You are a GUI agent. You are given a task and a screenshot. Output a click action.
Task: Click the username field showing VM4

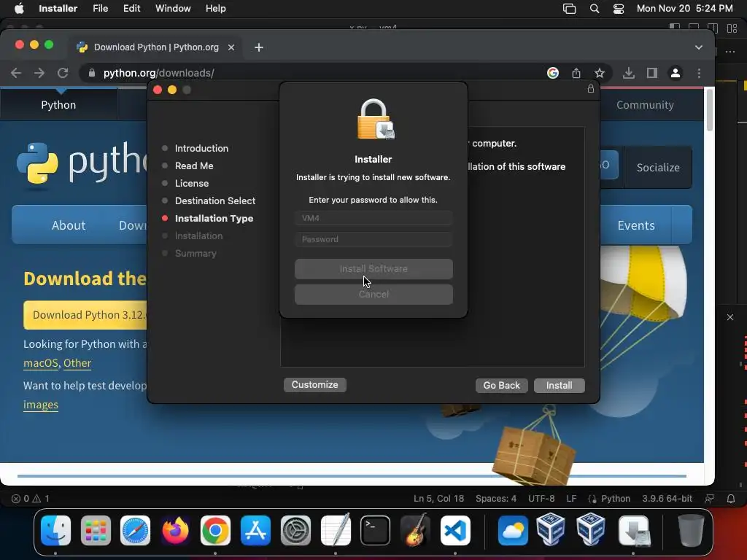373,218
